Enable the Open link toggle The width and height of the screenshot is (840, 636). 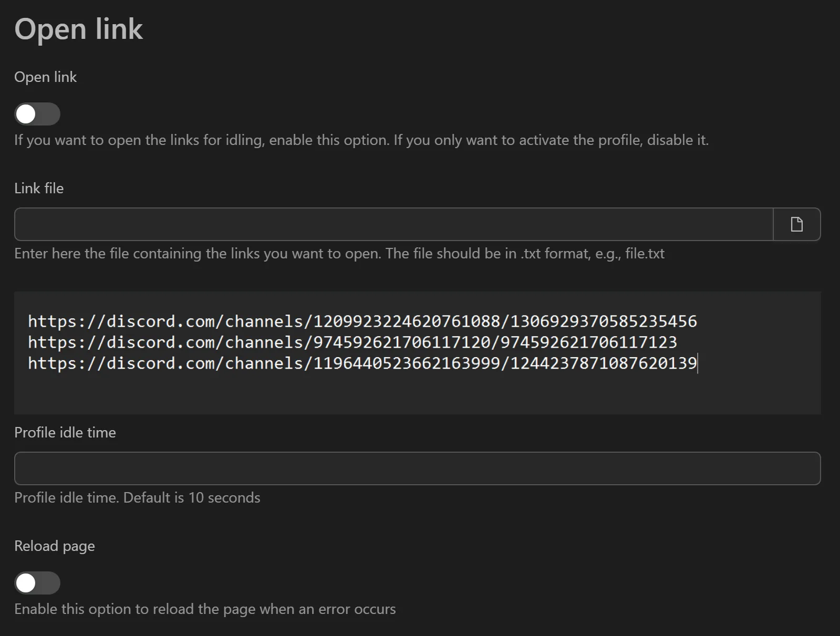(x=37, y=113)
